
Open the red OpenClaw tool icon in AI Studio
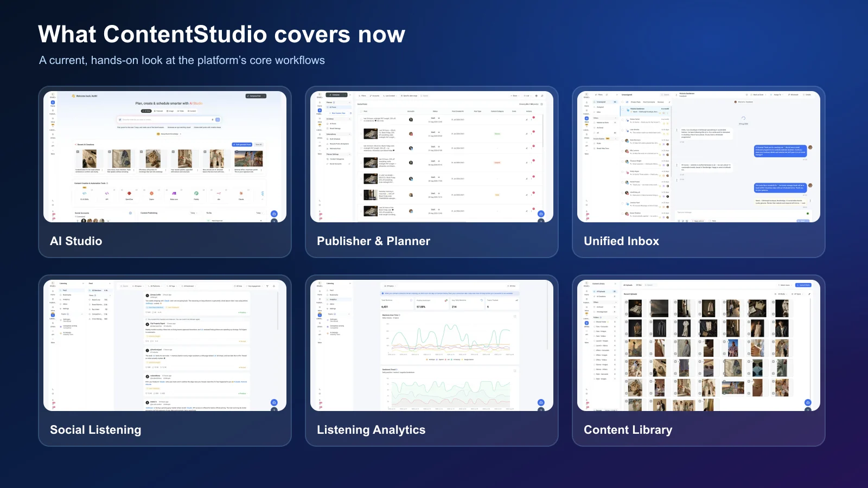pyautogui.click(x=129, y=193)
